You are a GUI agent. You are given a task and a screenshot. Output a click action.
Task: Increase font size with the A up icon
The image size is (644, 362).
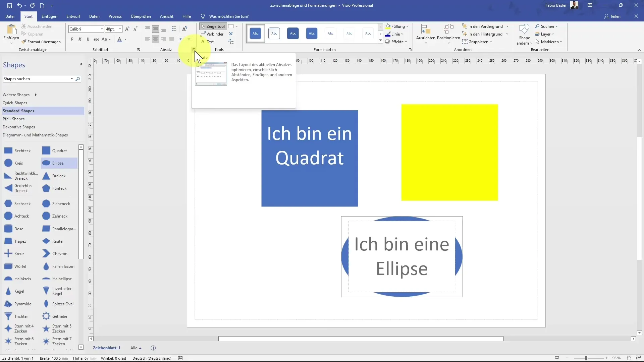click(127, 29)
